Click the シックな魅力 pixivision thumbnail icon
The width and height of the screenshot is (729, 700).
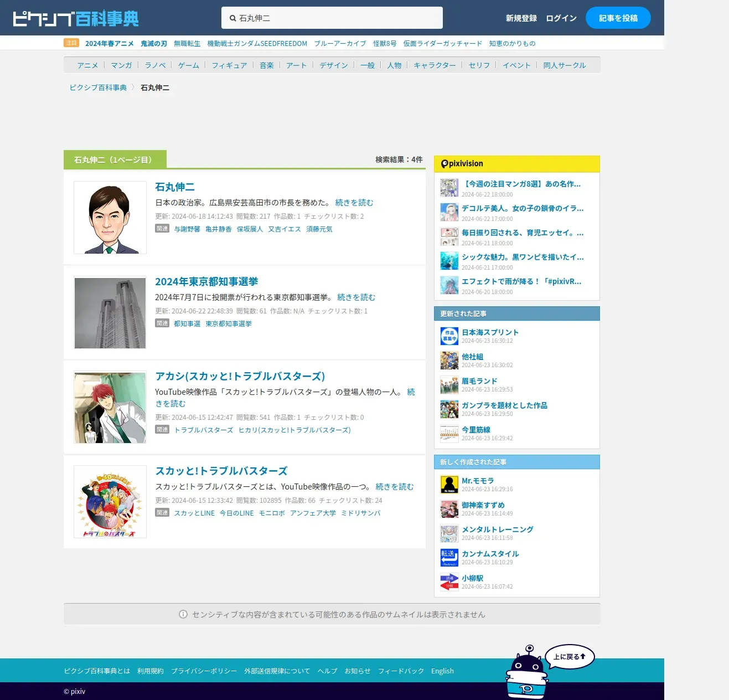(x=449, y=261)
